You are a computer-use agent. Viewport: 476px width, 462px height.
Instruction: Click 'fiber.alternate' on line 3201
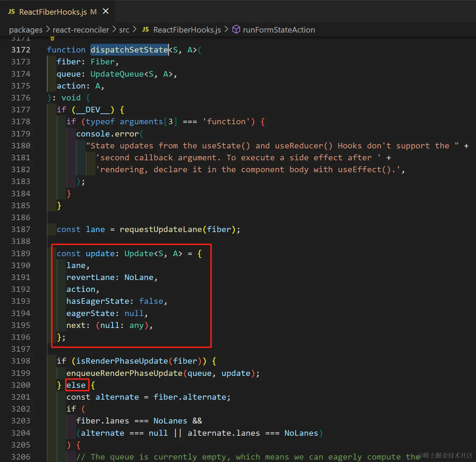[x=190, y=397]
